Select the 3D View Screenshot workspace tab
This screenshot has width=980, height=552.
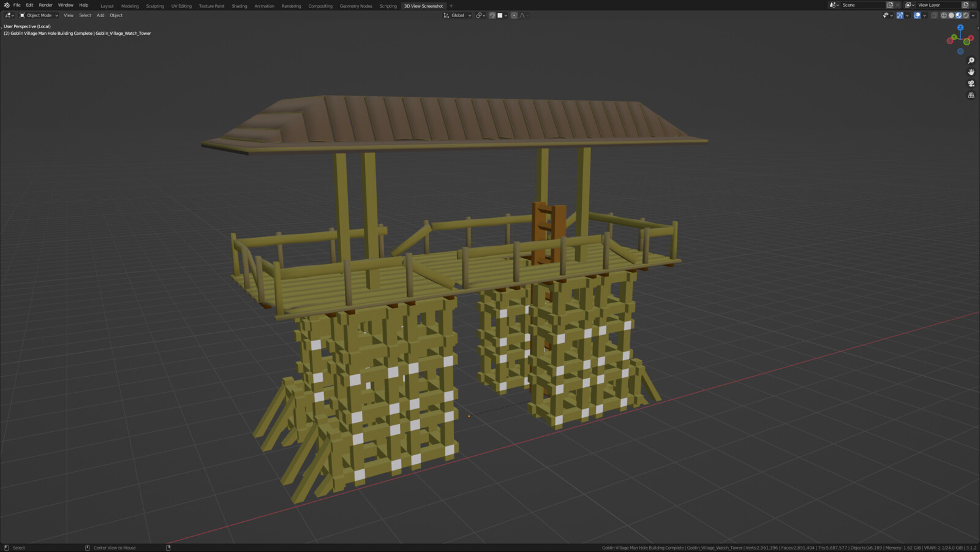point(423,6)
